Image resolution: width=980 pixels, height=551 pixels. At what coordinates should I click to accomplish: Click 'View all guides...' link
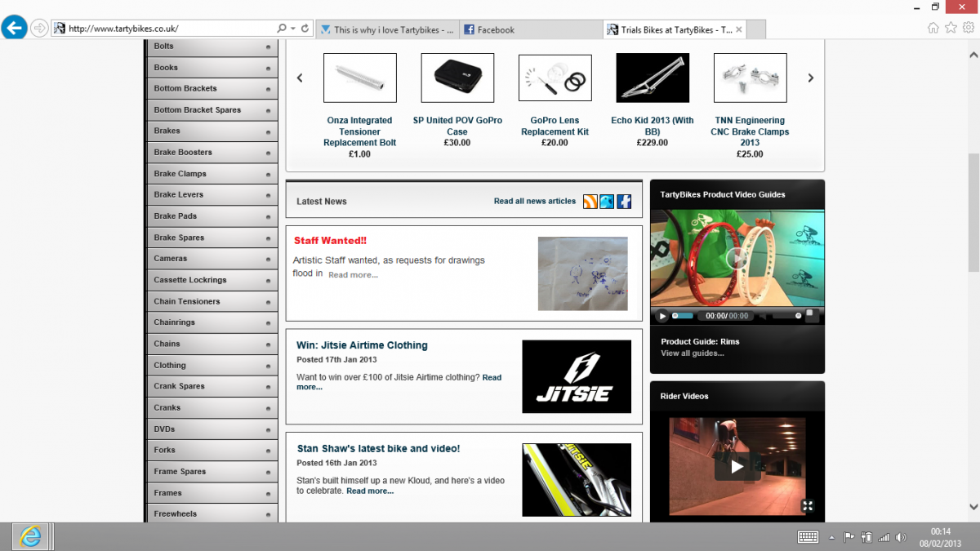[x=693, y=353]
